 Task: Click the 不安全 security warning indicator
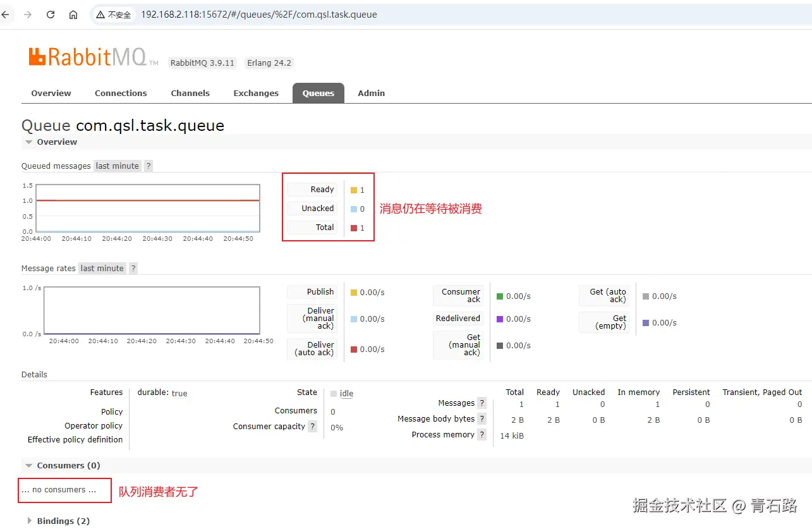pos(114,14)
